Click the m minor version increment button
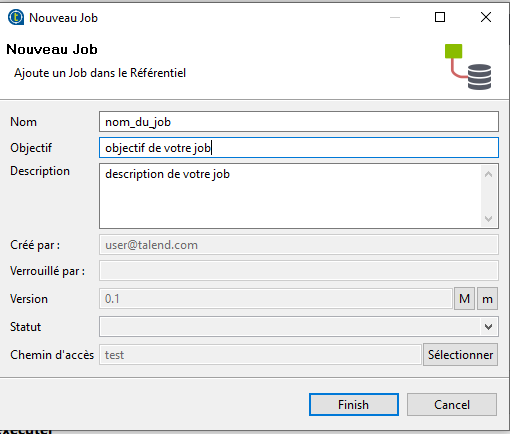The height and width of the screenshot is (434, 510). (x=487, y=299)
